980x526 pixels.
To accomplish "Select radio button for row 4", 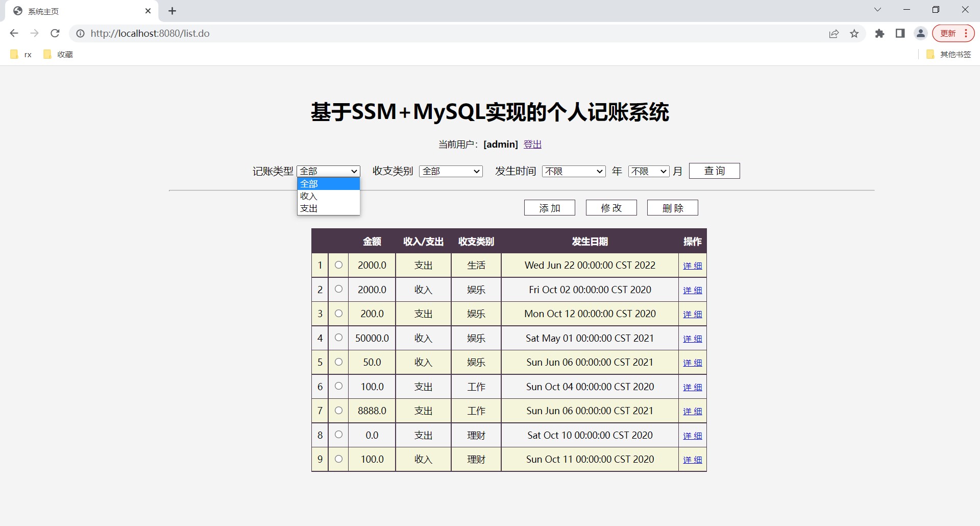I will tap(338, 338).
